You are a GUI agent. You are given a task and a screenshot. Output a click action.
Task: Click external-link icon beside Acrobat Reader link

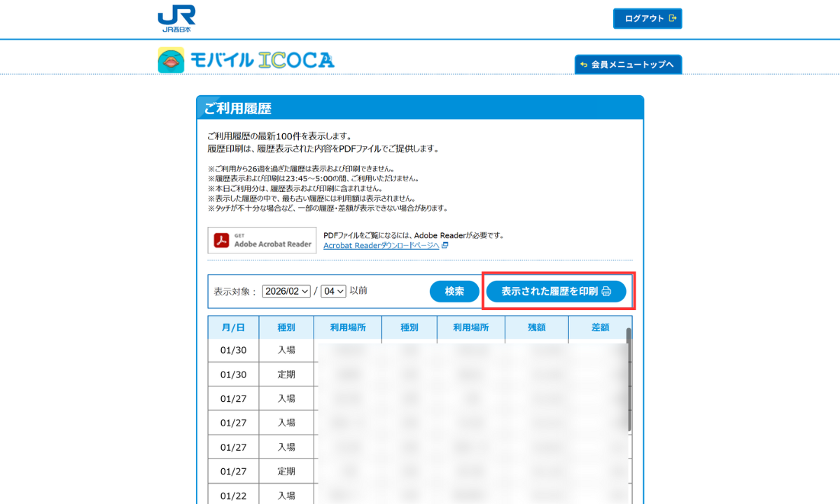(445, 246)
